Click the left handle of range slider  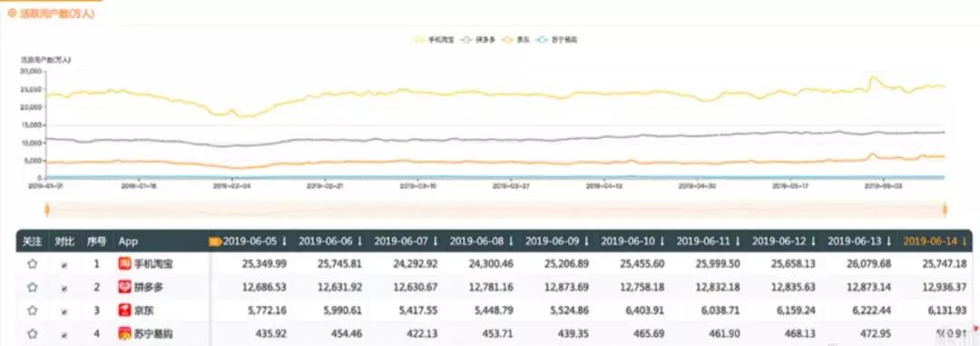point(45,209)
